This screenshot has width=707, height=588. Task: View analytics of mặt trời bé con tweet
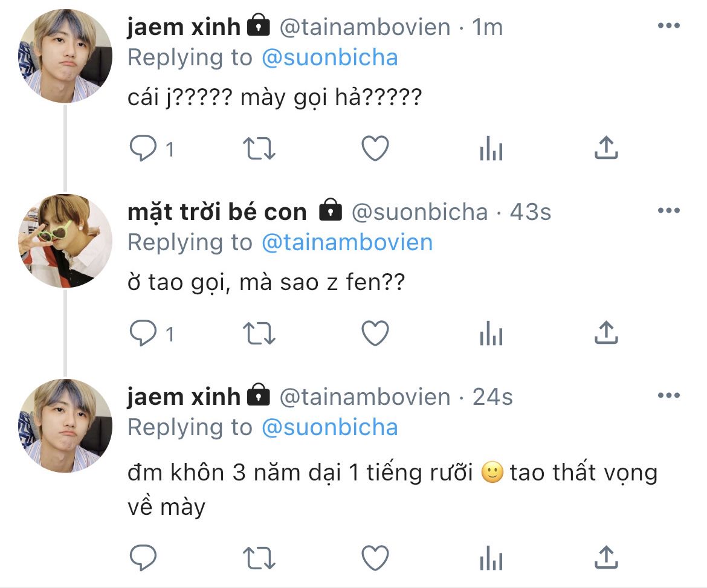coord(491,334)
